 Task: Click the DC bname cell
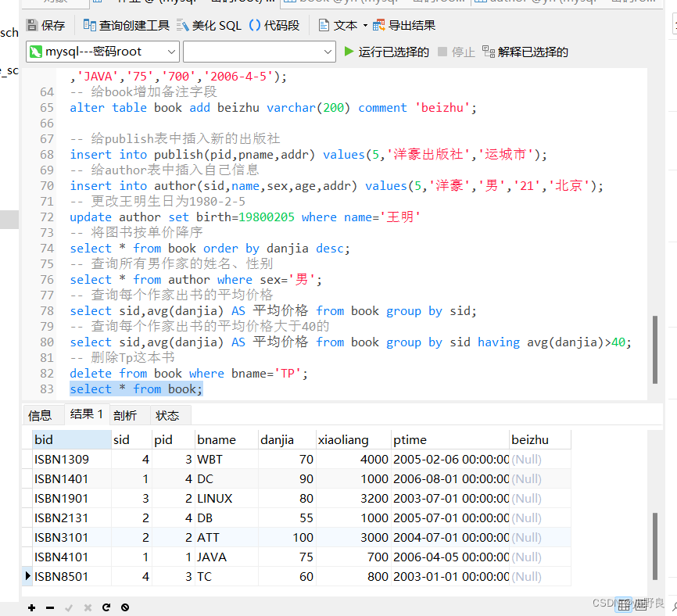(226, 478)
